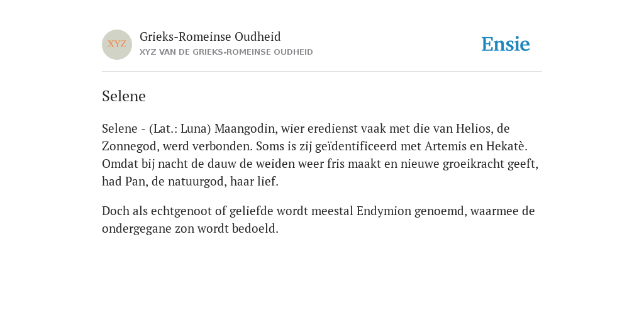Click the round XYZ avatar icon
Viewport: 644px width, 322px height.
(116, 45)
